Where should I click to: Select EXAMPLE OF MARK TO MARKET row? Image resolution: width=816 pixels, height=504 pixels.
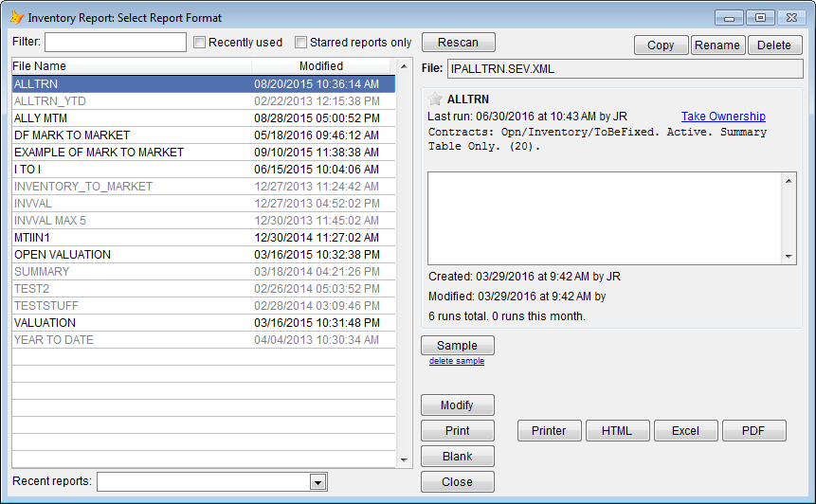pos(204,153)
